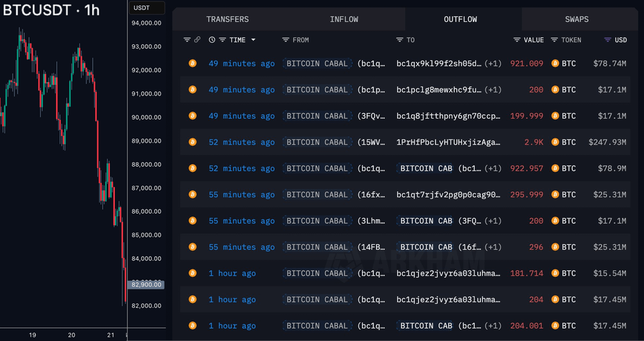
Task: Switch to the TRANSFERS tab
Action: [x=227, y=19]
